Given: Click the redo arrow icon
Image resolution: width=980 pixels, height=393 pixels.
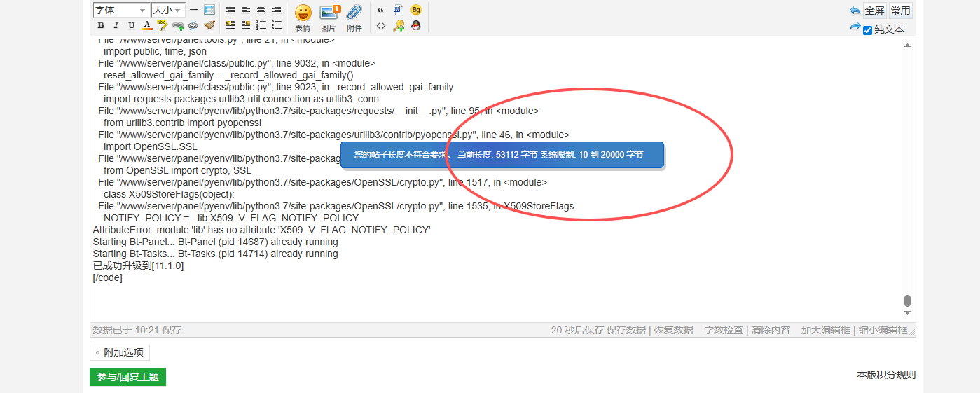Looking at the screenshot, I should point(855,27).
